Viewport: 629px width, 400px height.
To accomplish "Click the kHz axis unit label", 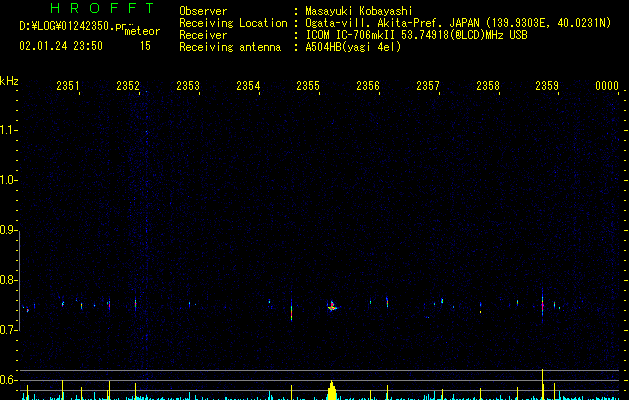I will [x=9, y=81].
